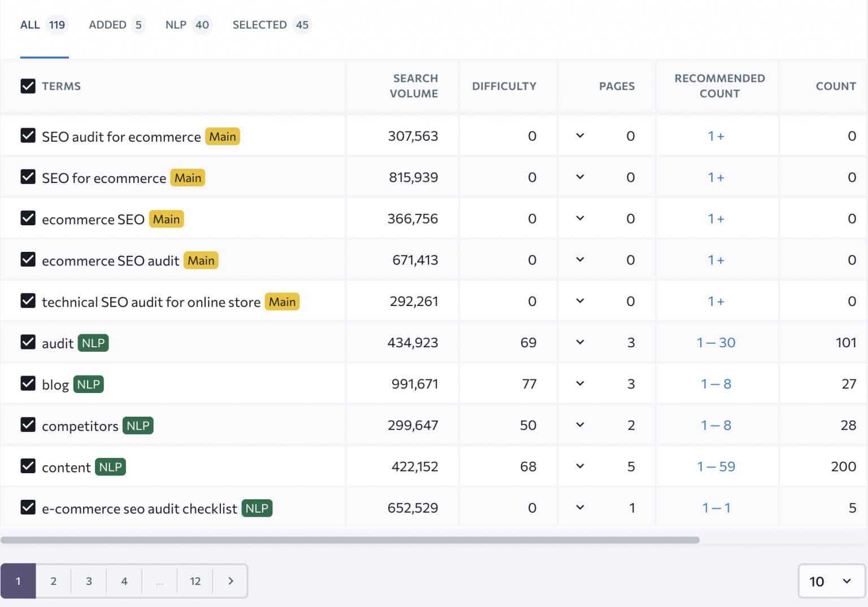Click the horizontal scrollbar below the table

point(350,540)
